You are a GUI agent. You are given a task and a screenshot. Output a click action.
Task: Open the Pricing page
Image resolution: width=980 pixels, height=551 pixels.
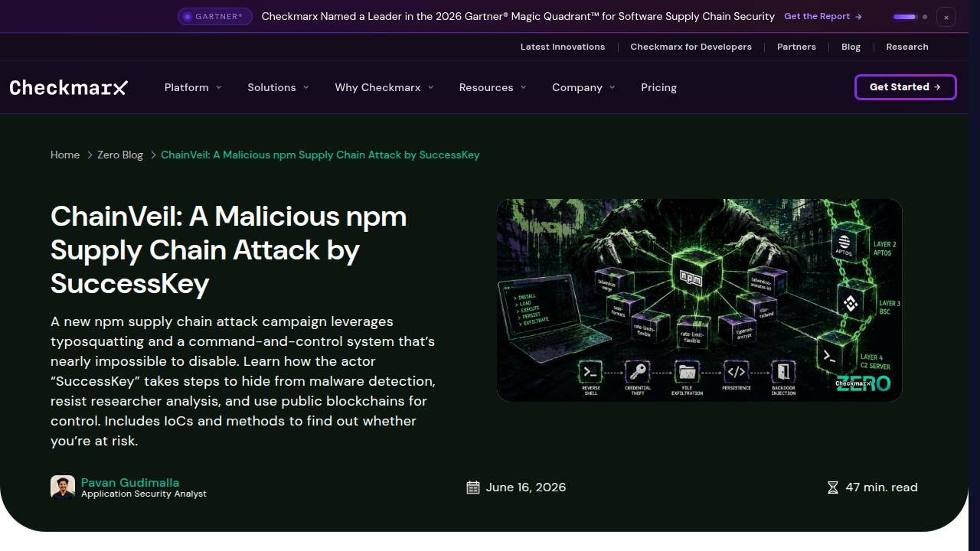pos(658,87)
